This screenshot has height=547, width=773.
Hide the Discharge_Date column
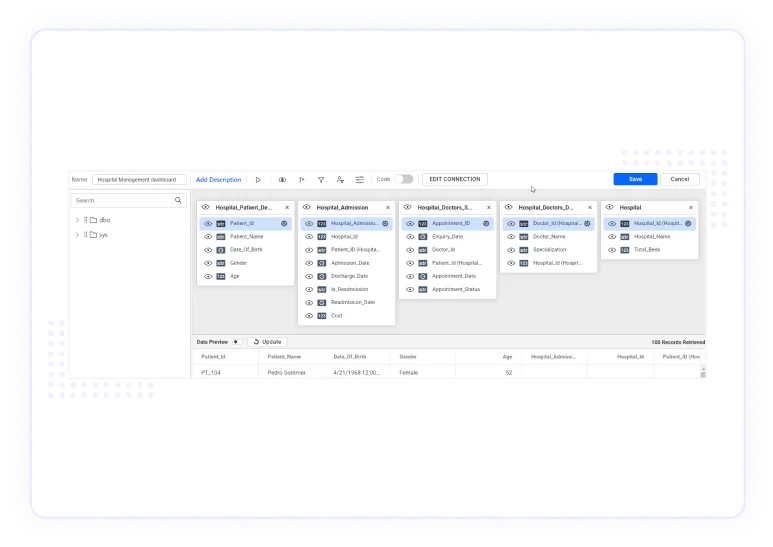tap(309, 276)
